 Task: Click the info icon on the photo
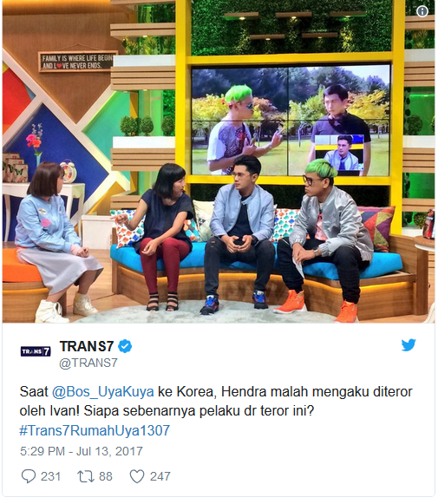(422, 11)
